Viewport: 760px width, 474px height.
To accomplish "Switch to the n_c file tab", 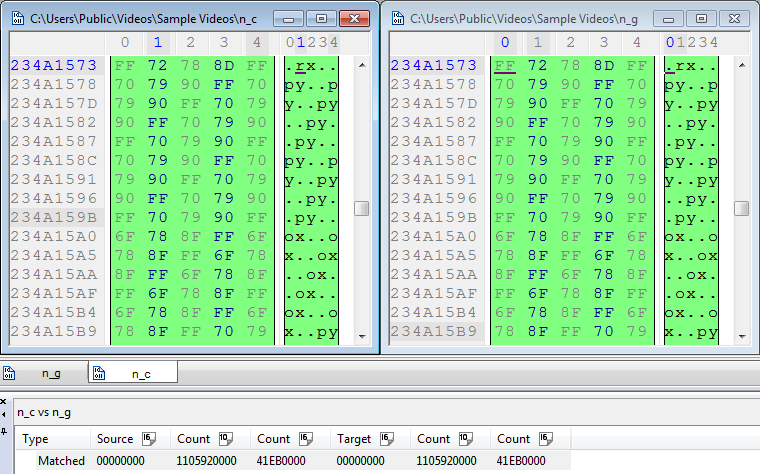I will click(x=141, y=374).
